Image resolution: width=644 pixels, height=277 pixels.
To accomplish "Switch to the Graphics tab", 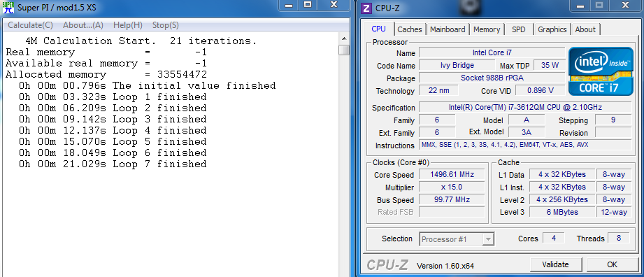I will [x=552, y=29].
